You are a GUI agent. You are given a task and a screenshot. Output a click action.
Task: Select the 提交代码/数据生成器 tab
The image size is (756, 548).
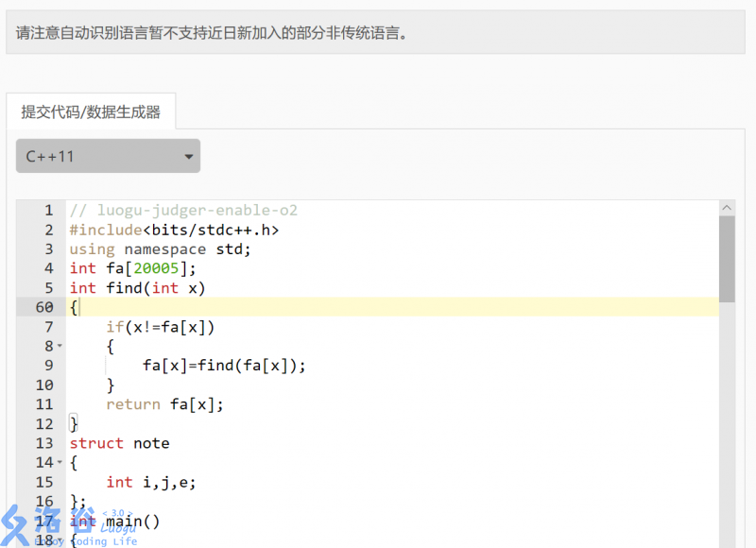(91, 111)
